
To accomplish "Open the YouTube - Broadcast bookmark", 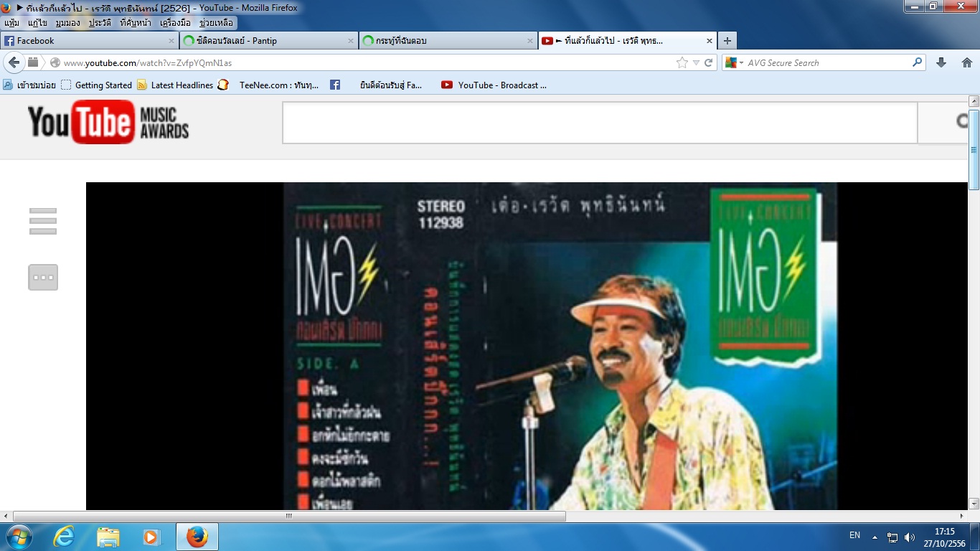I will (x=494, y=85).
